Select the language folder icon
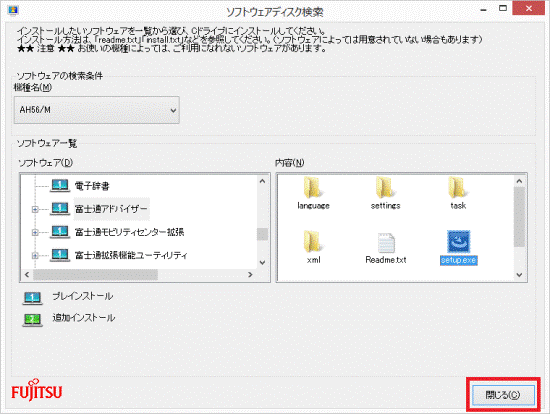 (312, 188)
